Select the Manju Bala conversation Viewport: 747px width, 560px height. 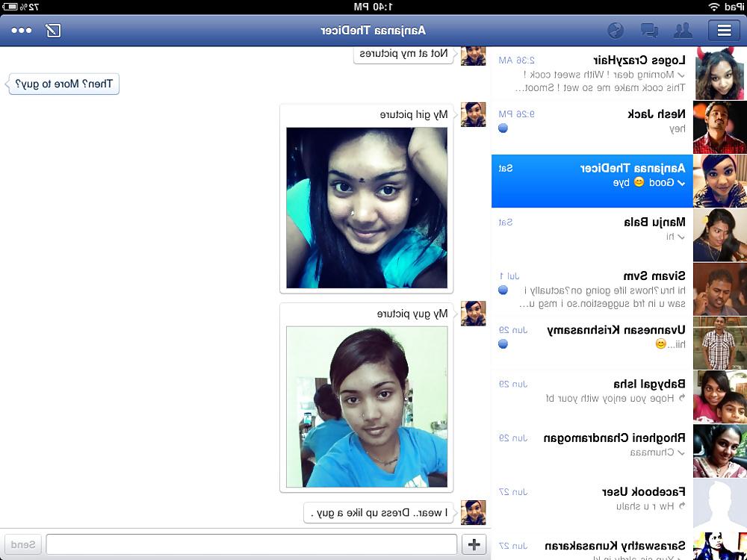(619, 234)
